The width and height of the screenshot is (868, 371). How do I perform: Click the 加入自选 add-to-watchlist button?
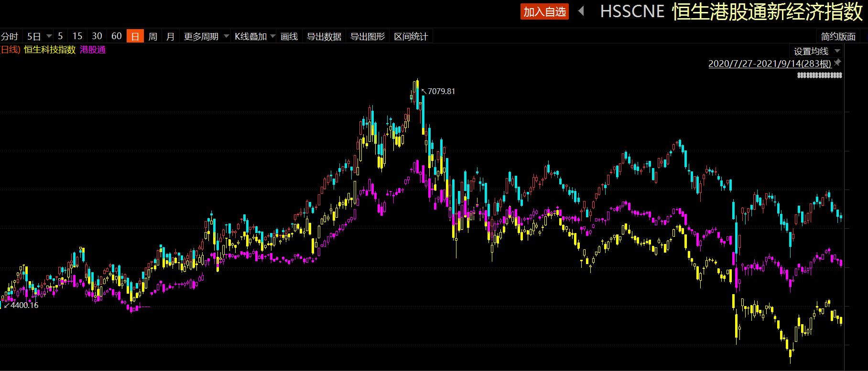click(544, 12)
